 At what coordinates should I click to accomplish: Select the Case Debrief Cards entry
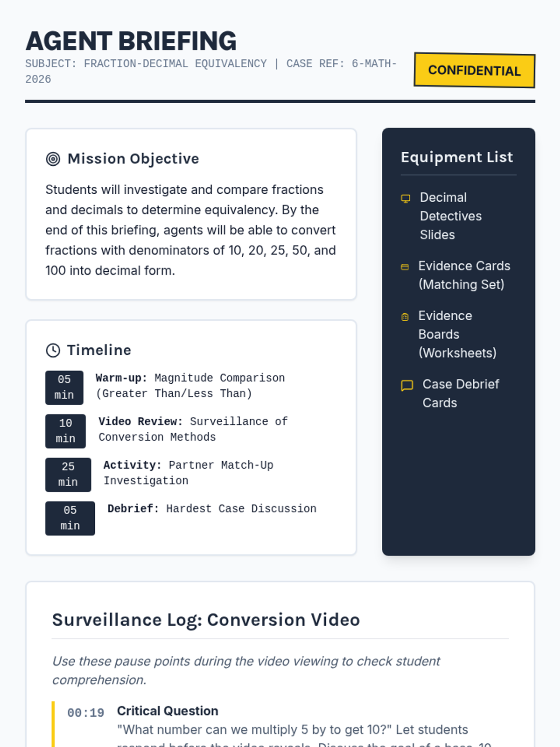click(460, 394)
